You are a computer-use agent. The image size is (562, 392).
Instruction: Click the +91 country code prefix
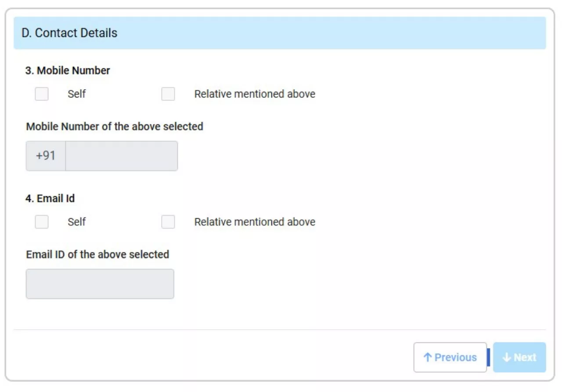(46, 156)
